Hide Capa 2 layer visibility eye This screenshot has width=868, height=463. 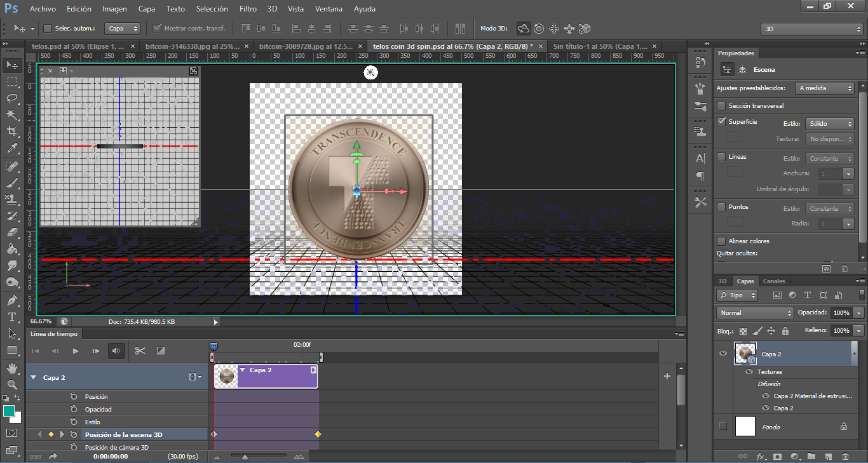pos(723,354)
